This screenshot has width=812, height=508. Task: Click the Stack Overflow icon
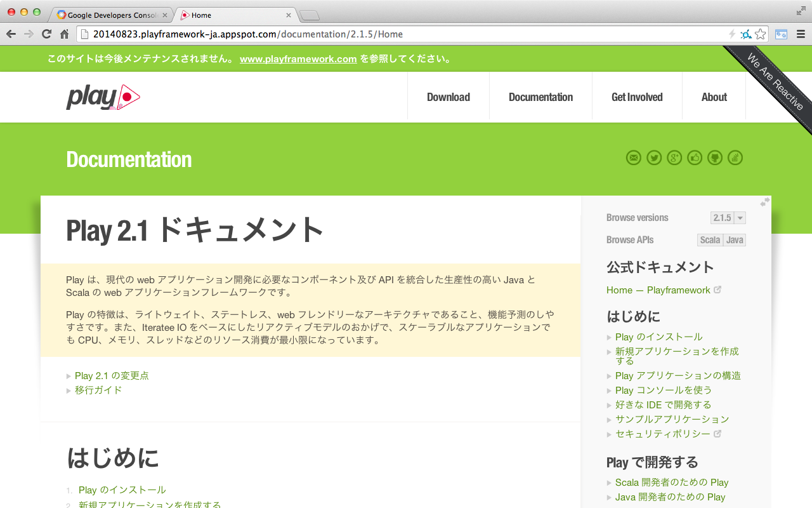(x=735, y=157)
